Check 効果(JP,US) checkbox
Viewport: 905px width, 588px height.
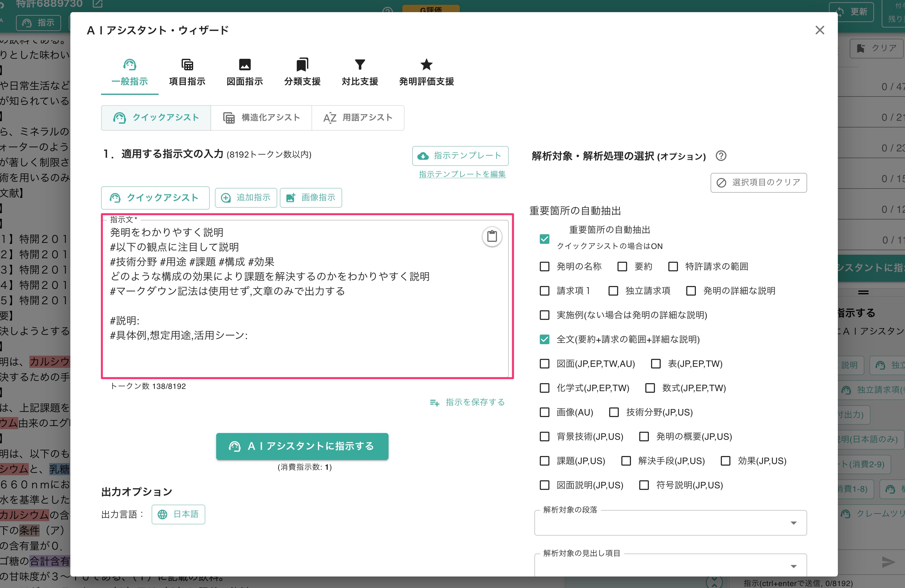pyautogui.click(x=726, y=461)
